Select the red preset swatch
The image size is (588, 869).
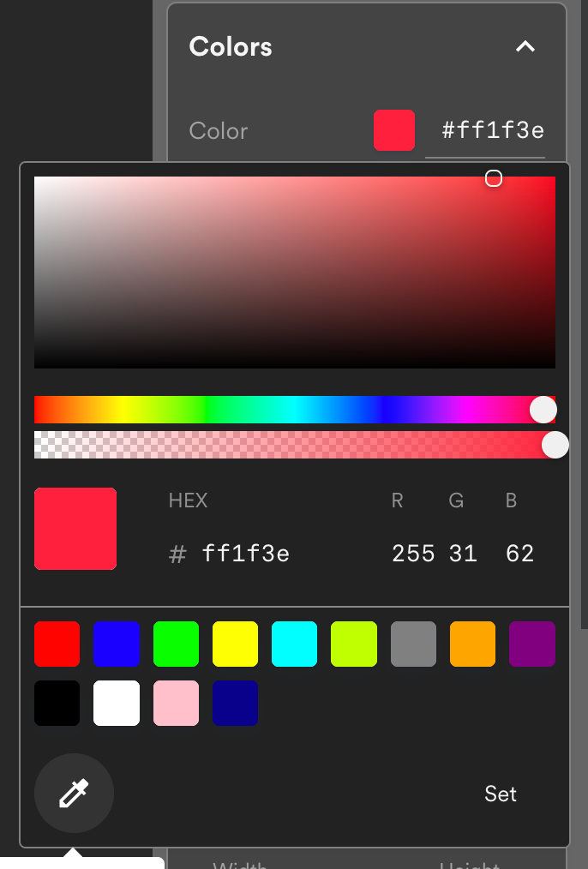57,644
